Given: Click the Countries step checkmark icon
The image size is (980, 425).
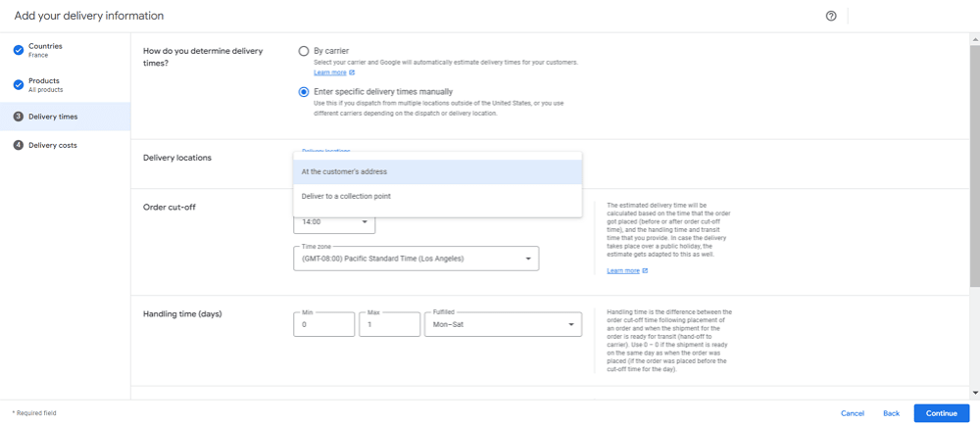Looking at the screenshot, I should 19,50.
